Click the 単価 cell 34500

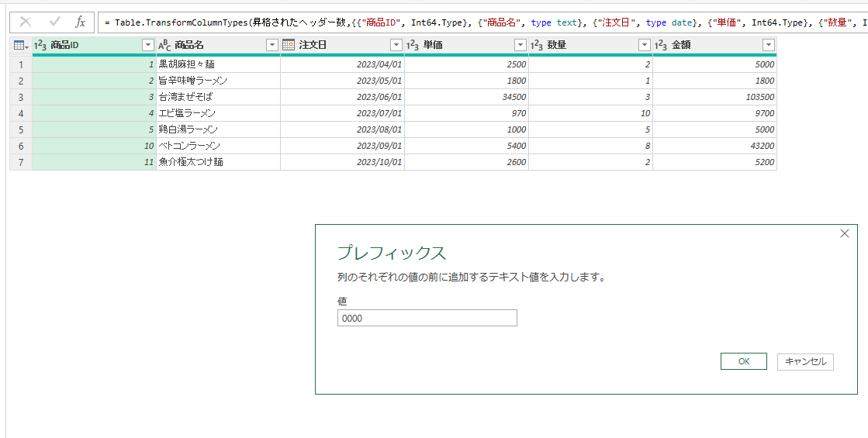(466, 97)
